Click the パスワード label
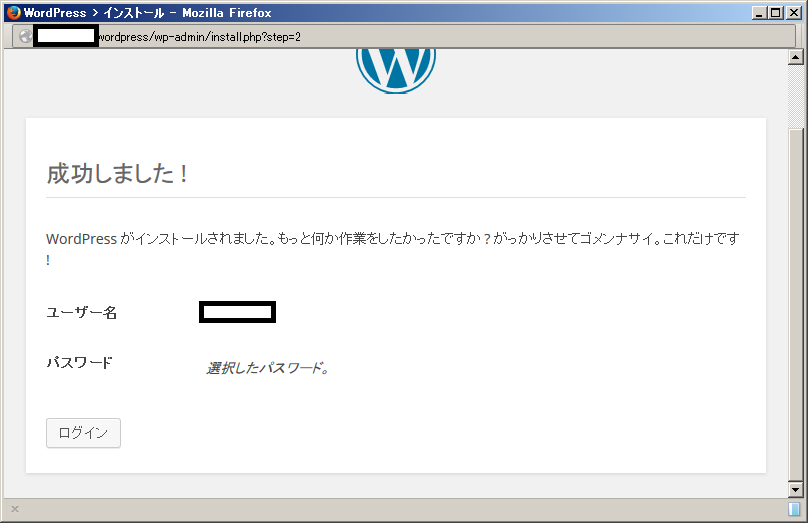 tap(79, 363)
